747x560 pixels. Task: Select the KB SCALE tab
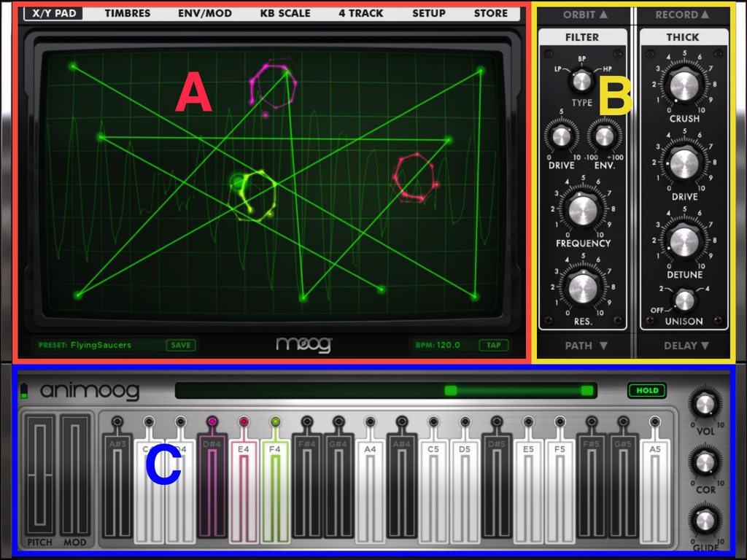285,13
